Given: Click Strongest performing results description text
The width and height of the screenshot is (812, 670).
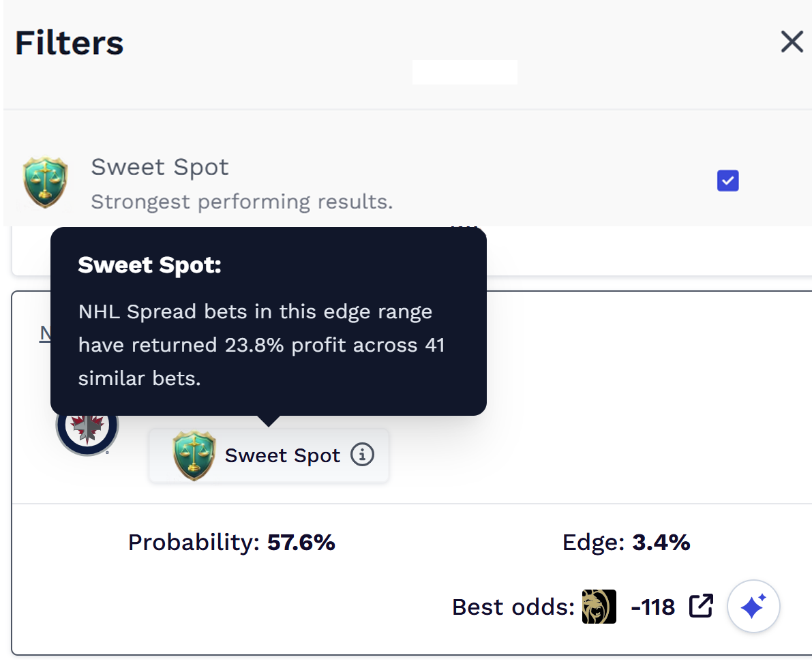Looking at the screenshot, I should click(241, 202).
